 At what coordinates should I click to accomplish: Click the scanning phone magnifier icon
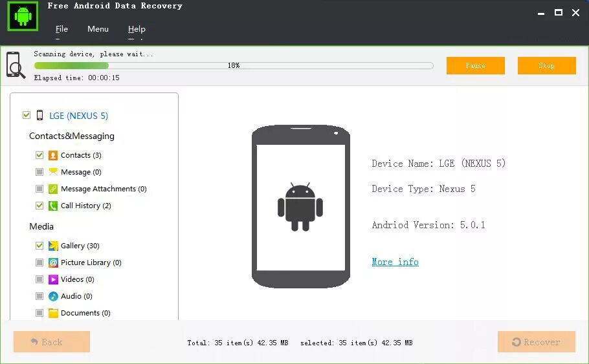[x=16, y=65]
